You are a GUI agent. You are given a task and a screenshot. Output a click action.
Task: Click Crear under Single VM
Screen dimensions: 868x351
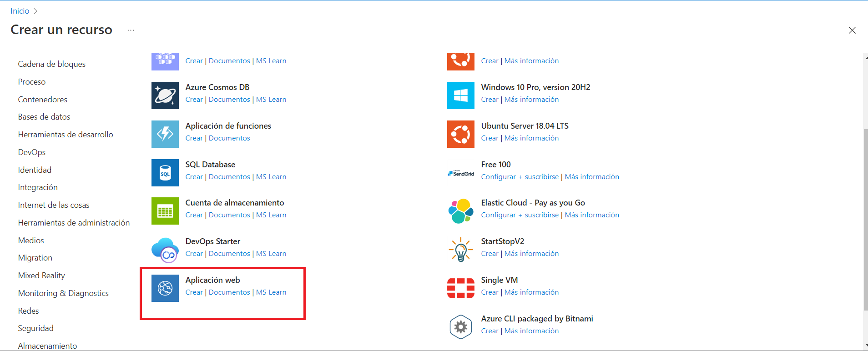click(x=490, y=292)
